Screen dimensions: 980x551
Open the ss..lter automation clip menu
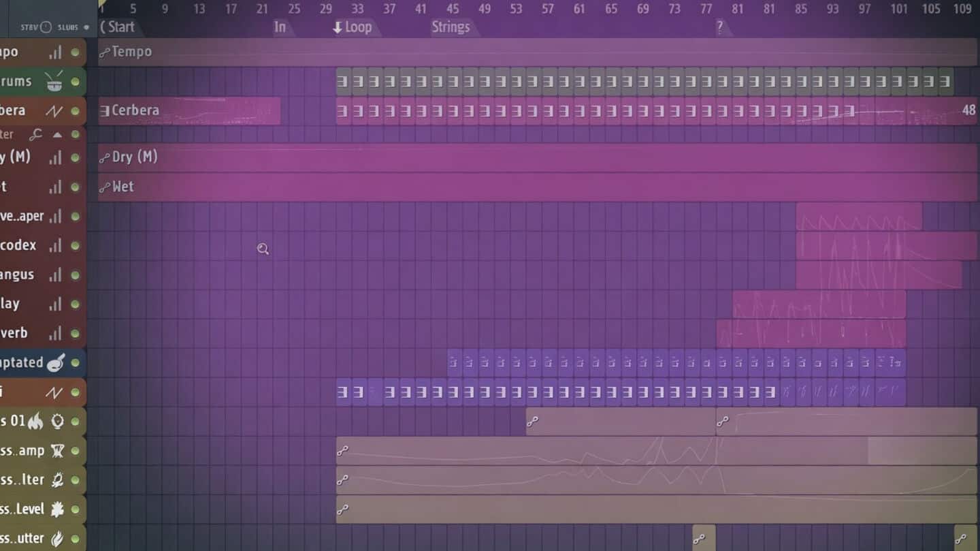pyautogui.click(x=342, y=480)
